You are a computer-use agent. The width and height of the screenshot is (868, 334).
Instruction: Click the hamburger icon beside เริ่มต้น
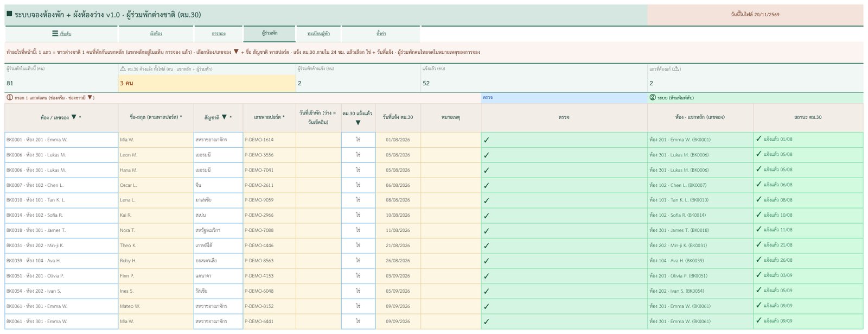pos(55,34)
